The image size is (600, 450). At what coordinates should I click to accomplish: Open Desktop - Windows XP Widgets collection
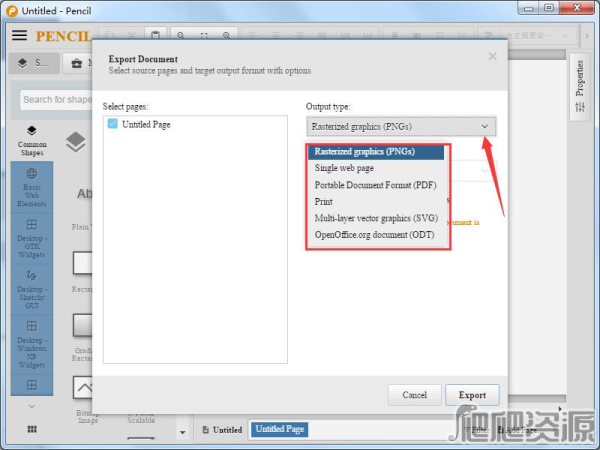click(x=32, y=340)
